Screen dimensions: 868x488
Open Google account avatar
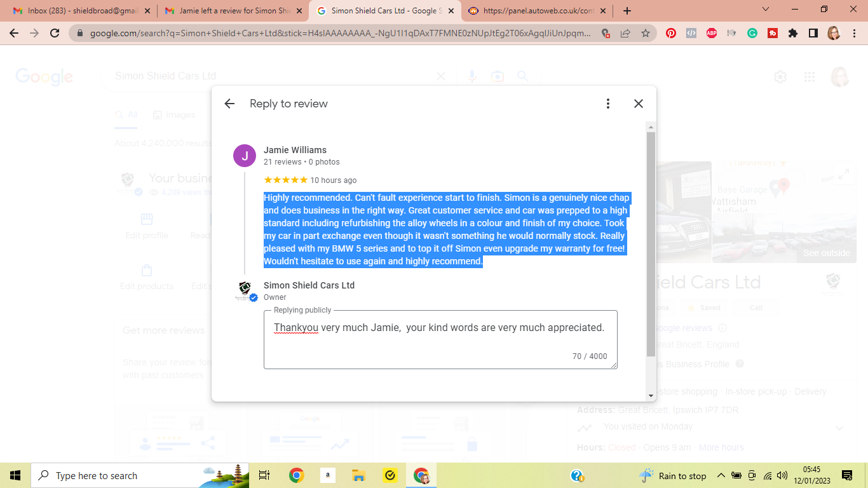[x=841, y=77]
